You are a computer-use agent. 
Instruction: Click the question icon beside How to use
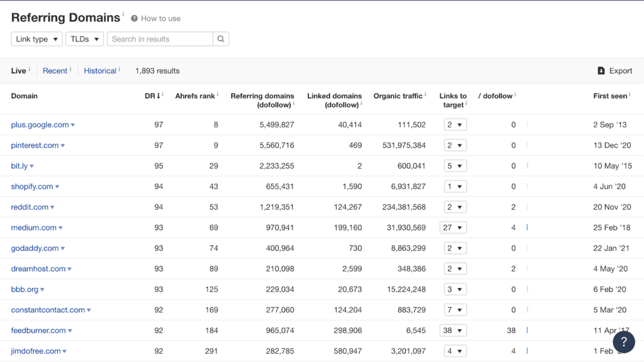(134, 18)
